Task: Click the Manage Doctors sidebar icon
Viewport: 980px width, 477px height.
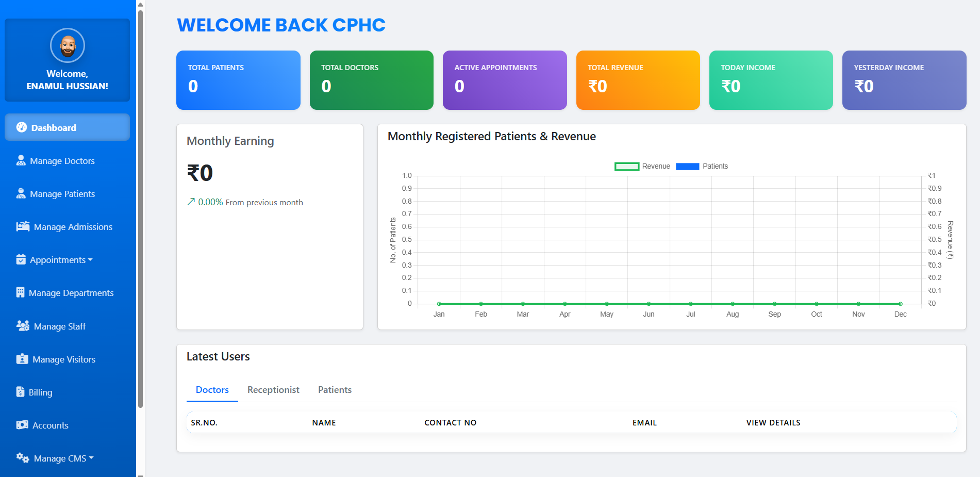Action: tap(21, 161)
